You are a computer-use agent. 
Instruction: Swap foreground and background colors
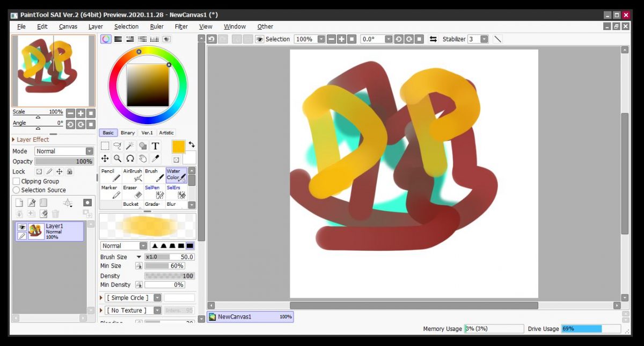[192, 145]
